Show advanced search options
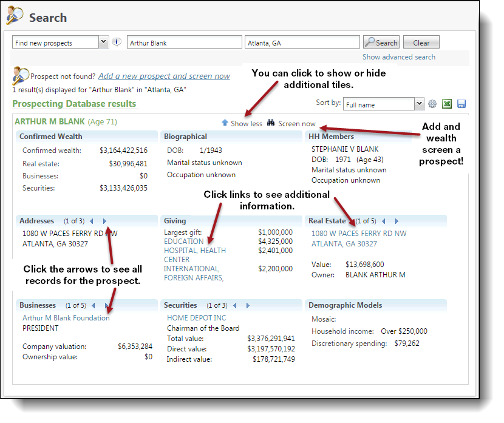 pyautogui.click(x=398, y=56)
